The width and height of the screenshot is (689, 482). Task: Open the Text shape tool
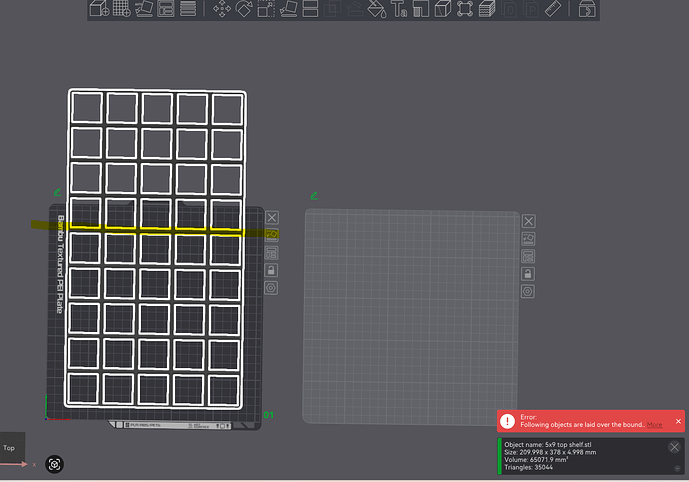[x=399, y=9]
